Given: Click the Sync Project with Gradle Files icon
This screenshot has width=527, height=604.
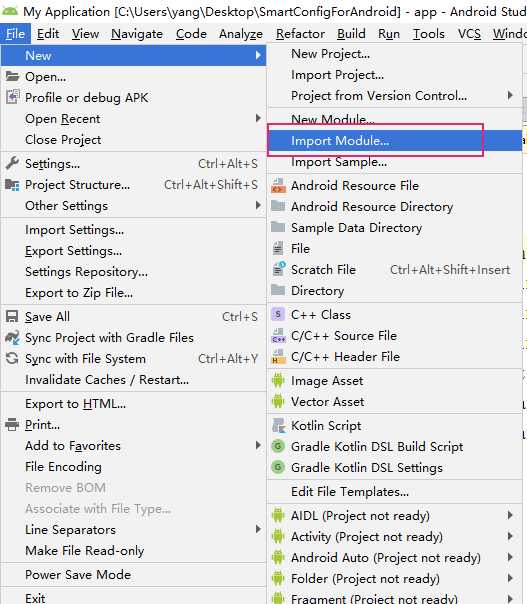Looking at the screenshot, I should click(12, 337).
